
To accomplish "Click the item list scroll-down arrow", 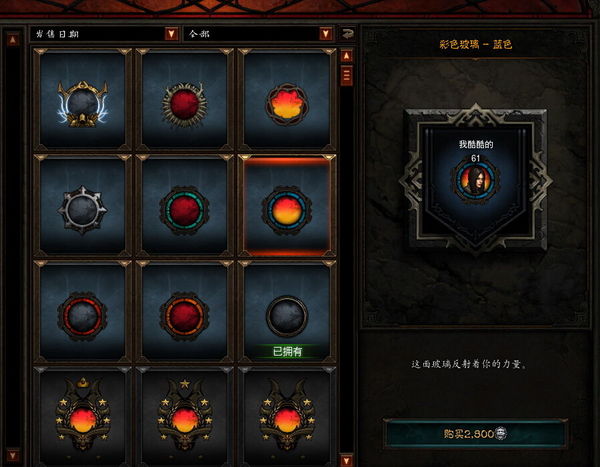I will coord(346,459).
